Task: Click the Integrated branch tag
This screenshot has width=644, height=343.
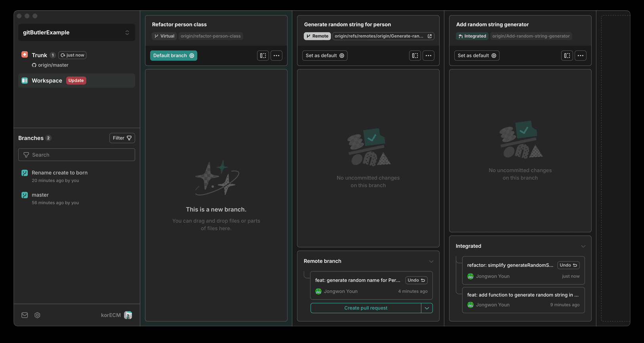Action: click(x=472, y=36)
